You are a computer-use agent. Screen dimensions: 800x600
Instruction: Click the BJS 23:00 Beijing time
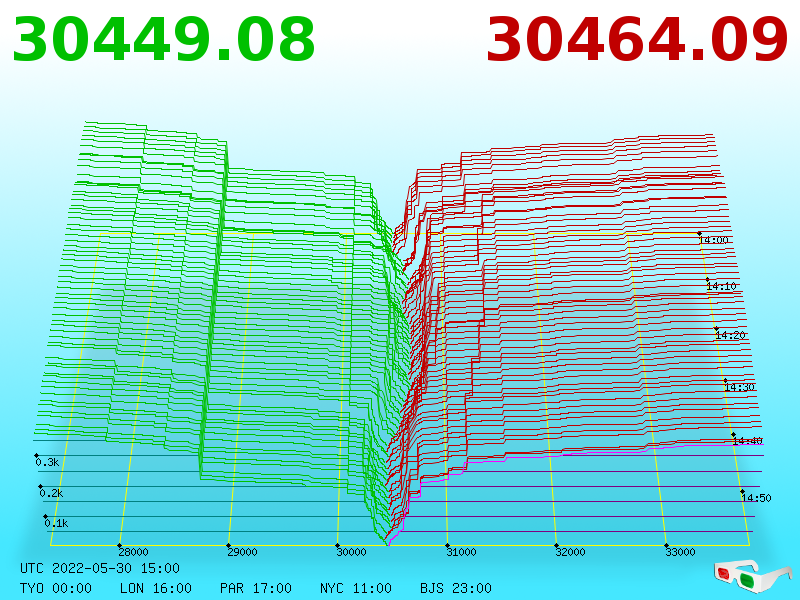point(456,588)
